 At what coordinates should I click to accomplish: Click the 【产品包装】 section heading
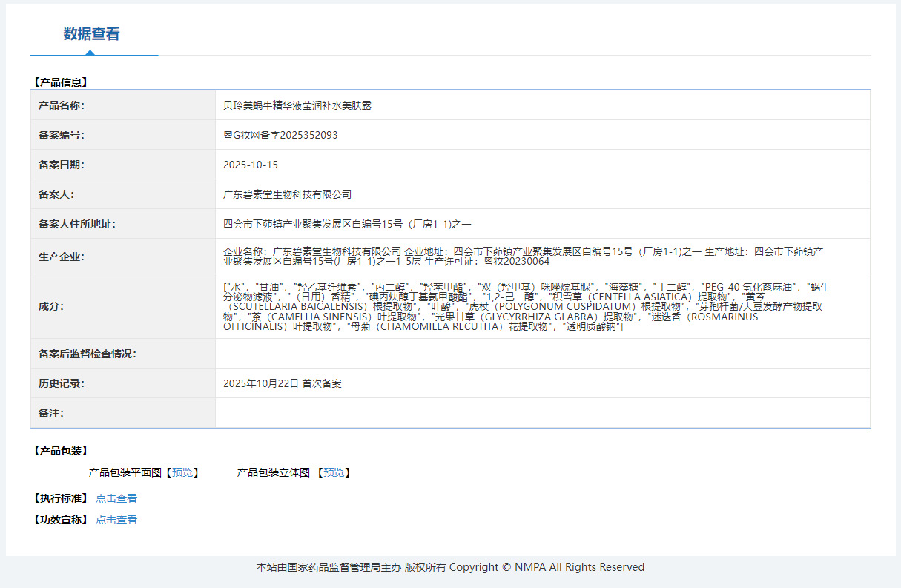point(60,451)
